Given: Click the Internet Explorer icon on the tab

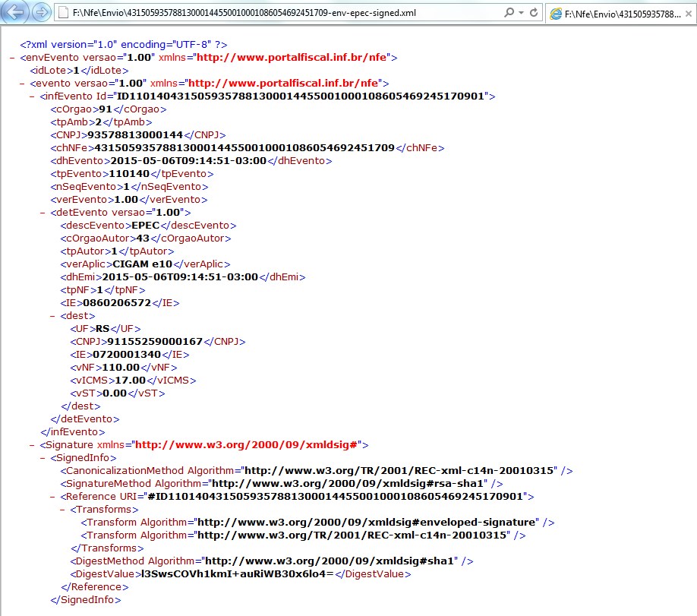Looking at the screenshot, I should [556, 14].
